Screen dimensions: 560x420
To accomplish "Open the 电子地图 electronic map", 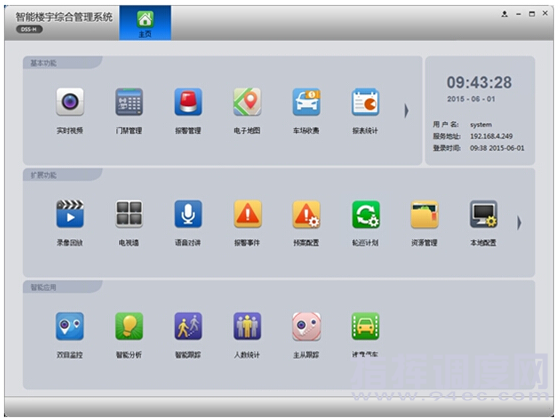I will click(247, 102).
